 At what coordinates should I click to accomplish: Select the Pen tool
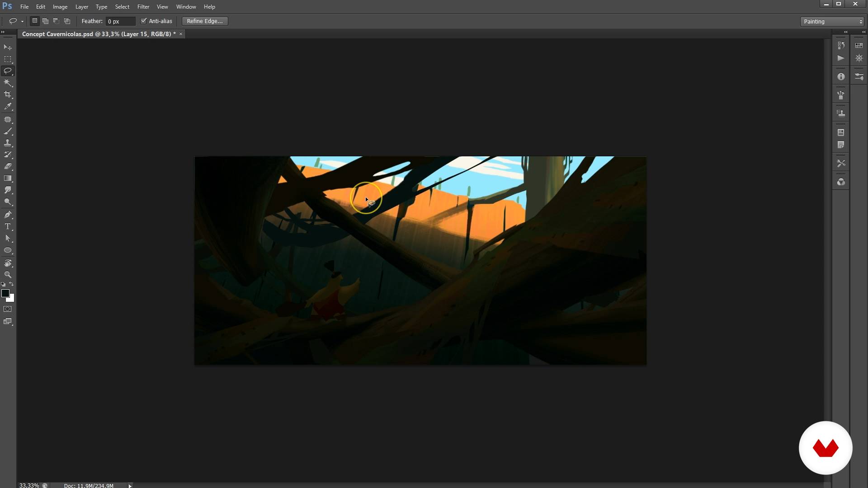pyautogui.click(x=8, y=215)
